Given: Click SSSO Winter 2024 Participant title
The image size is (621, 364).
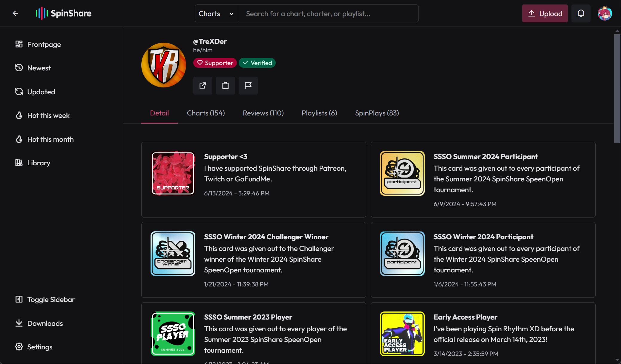Looking at the screenshot, I should (483, 237).
